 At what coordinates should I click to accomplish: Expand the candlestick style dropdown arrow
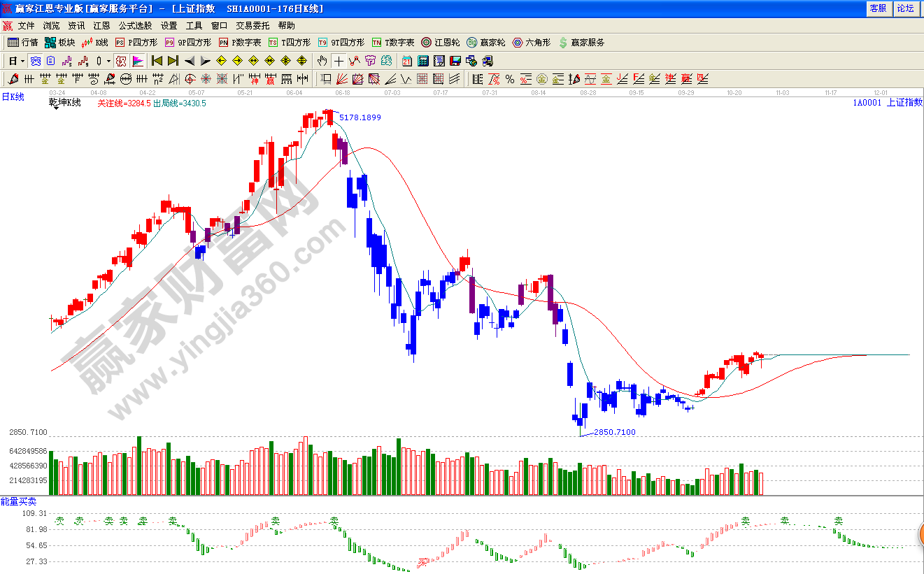click(108, 61)
